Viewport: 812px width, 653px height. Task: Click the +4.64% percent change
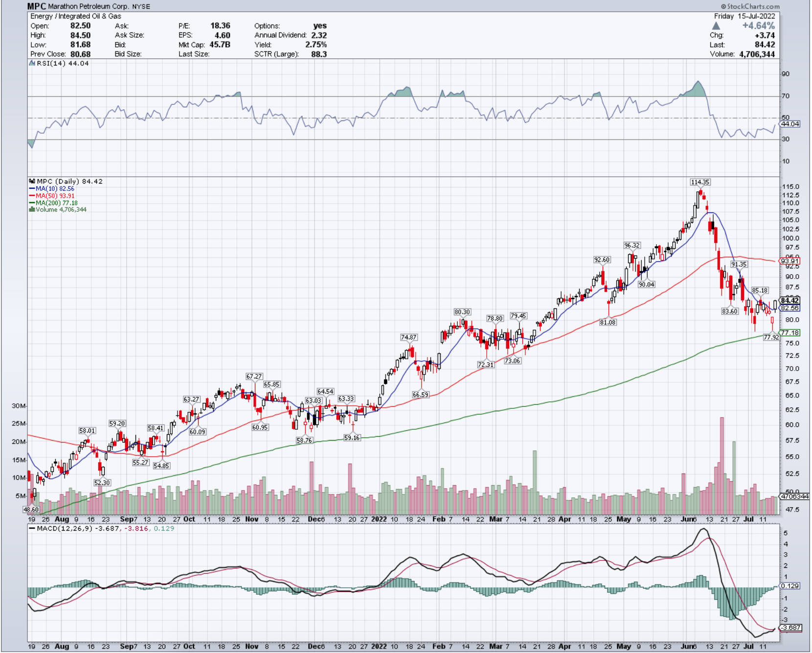(758, 25)
